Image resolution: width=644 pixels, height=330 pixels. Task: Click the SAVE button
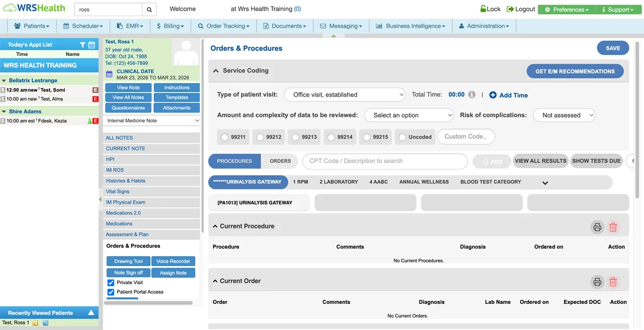point(612,48)
